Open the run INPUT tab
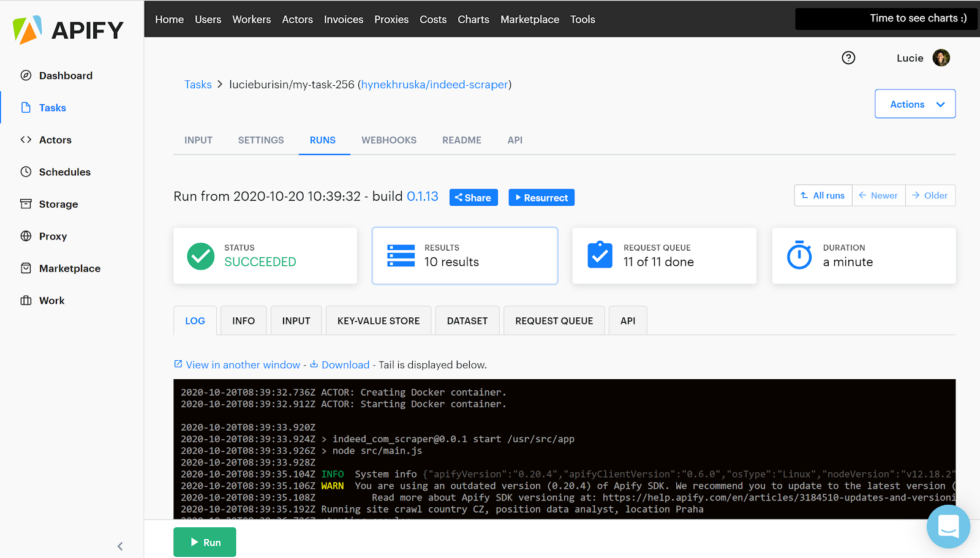980x558 pixels. 296,321
